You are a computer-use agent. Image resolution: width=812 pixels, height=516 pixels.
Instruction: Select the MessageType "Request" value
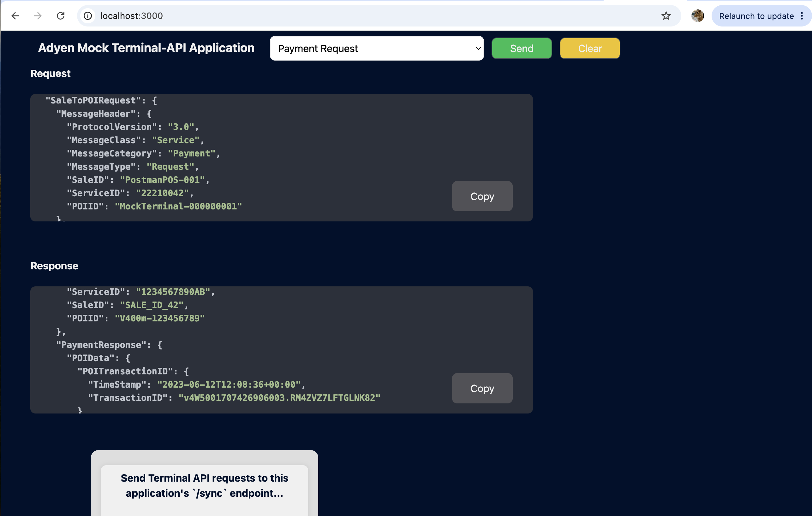(170, 167)
